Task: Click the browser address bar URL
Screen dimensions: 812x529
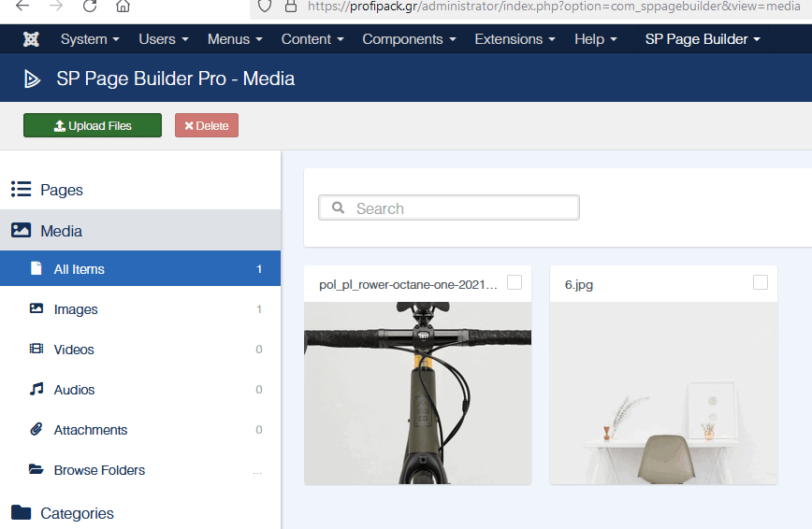Action: click(554, 7)
